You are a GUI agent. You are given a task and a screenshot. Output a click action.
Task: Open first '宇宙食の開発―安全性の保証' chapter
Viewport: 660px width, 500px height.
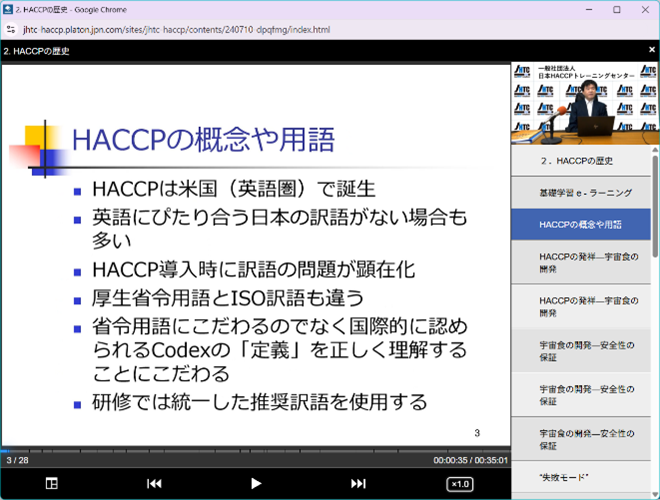click(x=581, y=351)
